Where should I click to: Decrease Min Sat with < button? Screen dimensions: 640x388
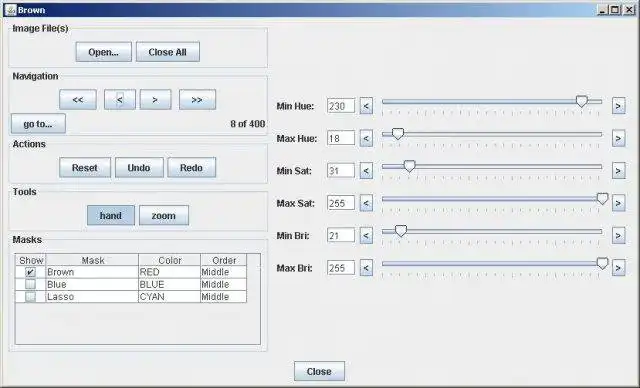tap(366, 171)
